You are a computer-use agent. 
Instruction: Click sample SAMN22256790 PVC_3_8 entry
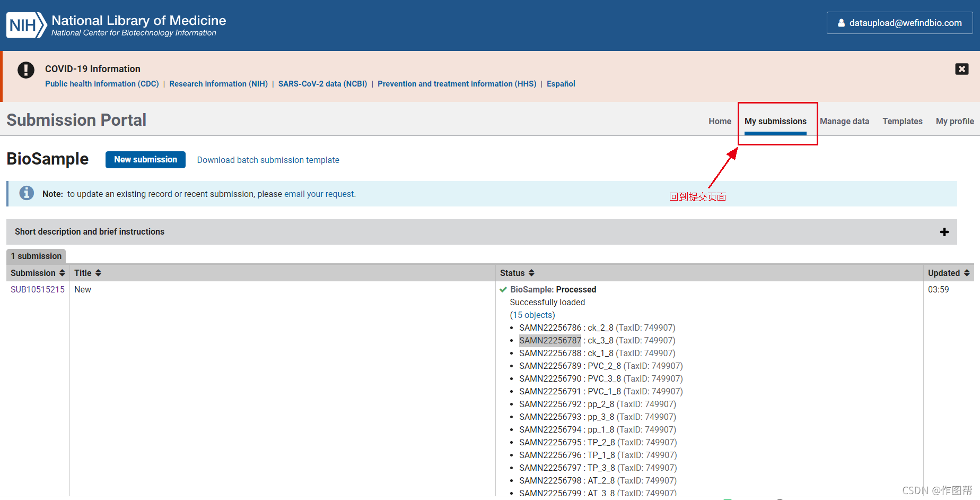(601, 378)
